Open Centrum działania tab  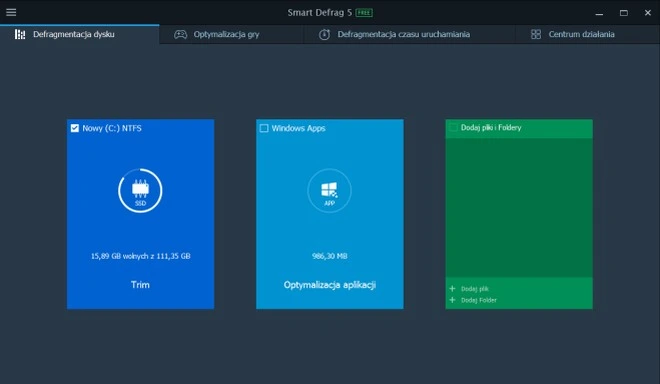[x=587, y=35]
